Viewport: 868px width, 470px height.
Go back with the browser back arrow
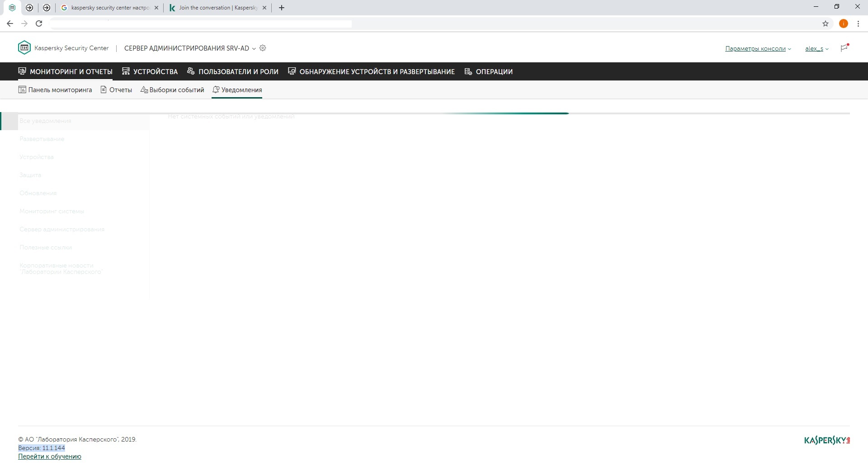click(x=10, y=23)
